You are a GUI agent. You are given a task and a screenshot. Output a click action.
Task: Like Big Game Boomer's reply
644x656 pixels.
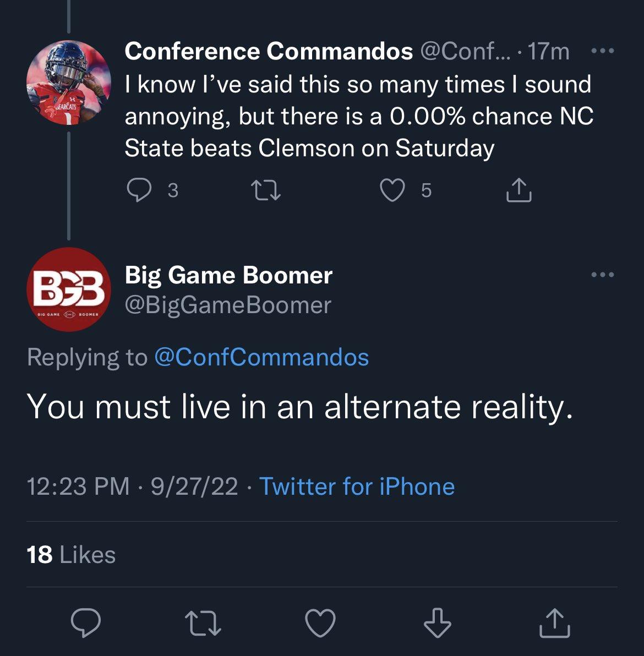pos(320,623)
